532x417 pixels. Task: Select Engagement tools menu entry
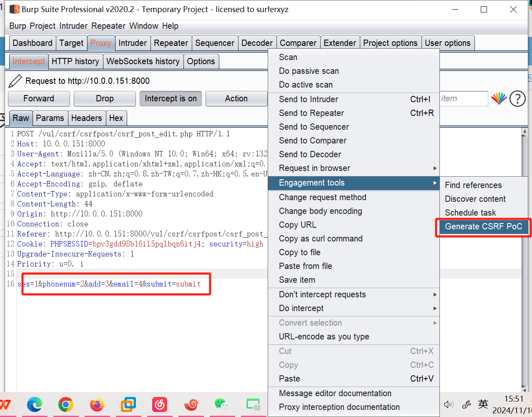[354, 183]
